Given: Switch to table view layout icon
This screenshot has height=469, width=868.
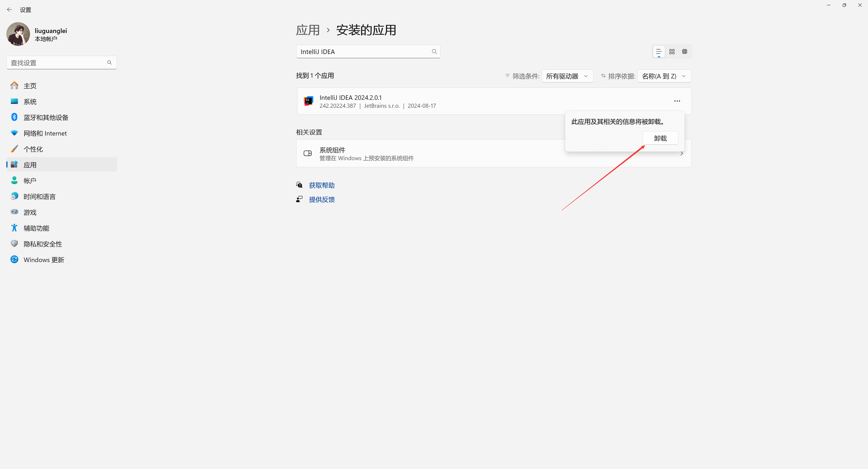Looking at the screenshot, I should 685,52.
